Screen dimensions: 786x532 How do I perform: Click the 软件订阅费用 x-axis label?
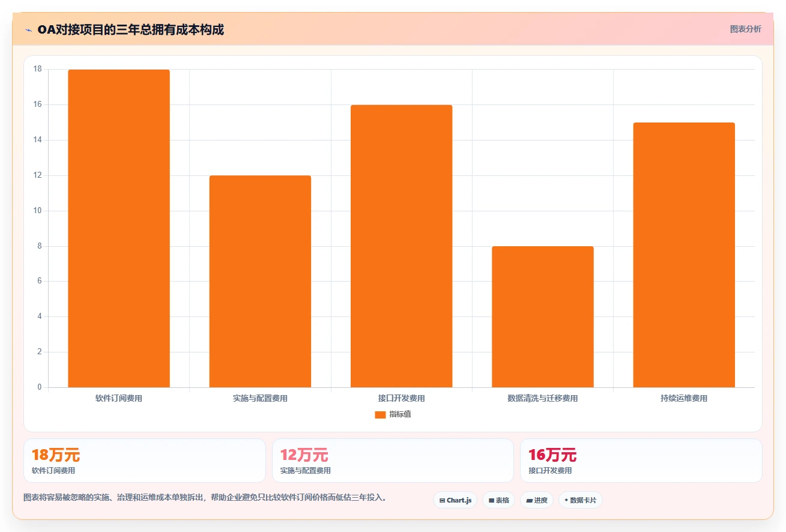[x=119, y=399]
